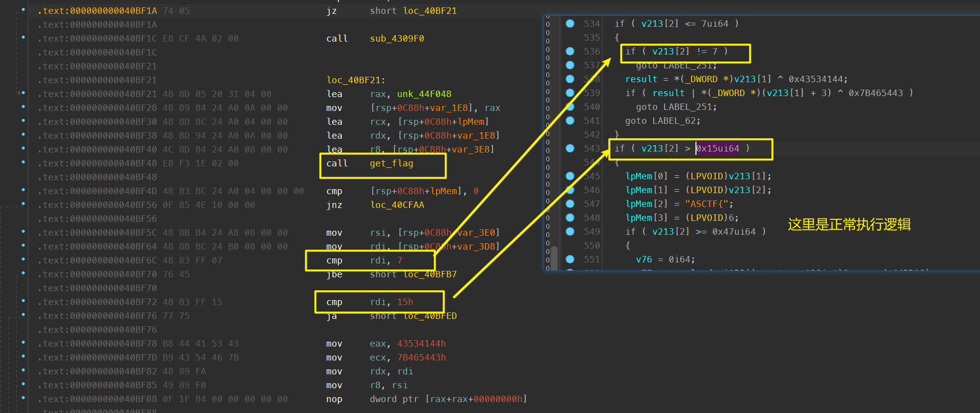This screenshot has width=980, height=413.
Task: Click 'jz short loc_40BF21' instruction
Action: pos(391,11)
